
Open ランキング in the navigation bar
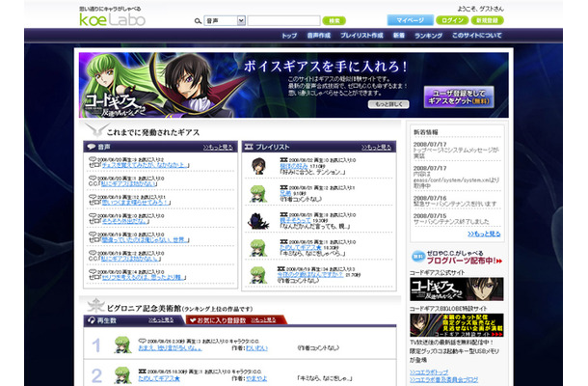pyautogui.click(x=428, y=36)
